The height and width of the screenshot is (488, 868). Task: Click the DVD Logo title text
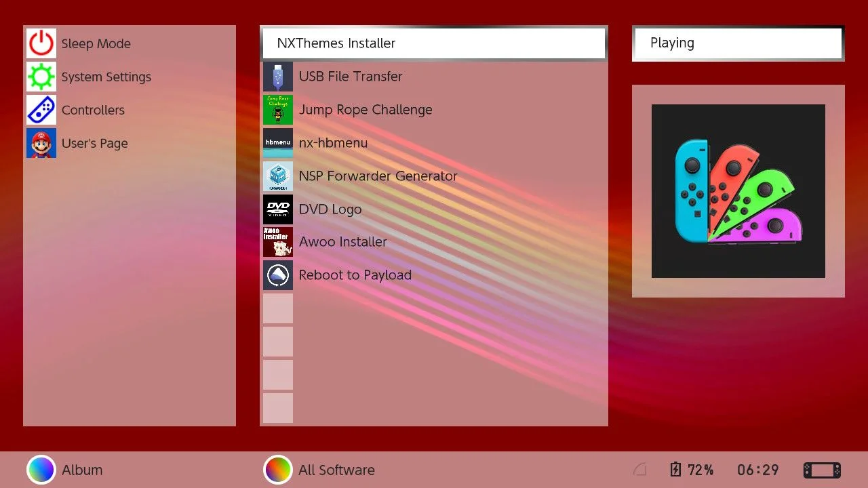pyautogui.click(x=330, y=209)
